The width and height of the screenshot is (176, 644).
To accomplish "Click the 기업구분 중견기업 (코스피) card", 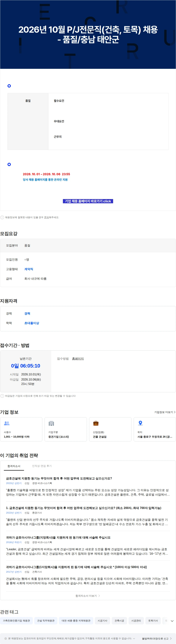I will 66,429.
